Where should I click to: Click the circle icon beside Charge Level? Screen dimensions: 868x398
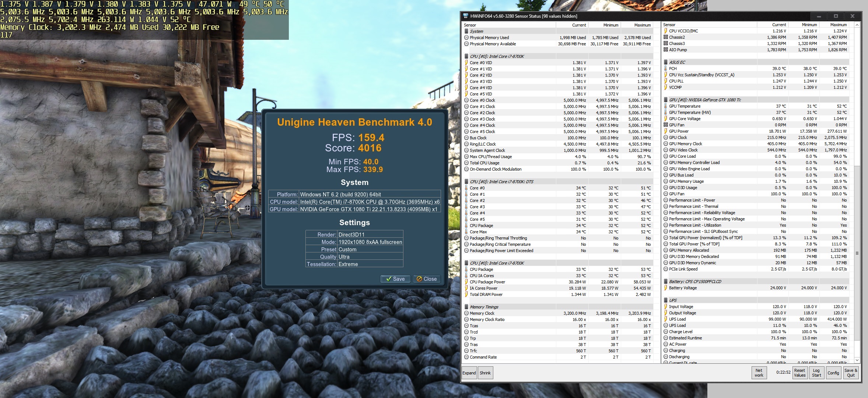[666, 332]
